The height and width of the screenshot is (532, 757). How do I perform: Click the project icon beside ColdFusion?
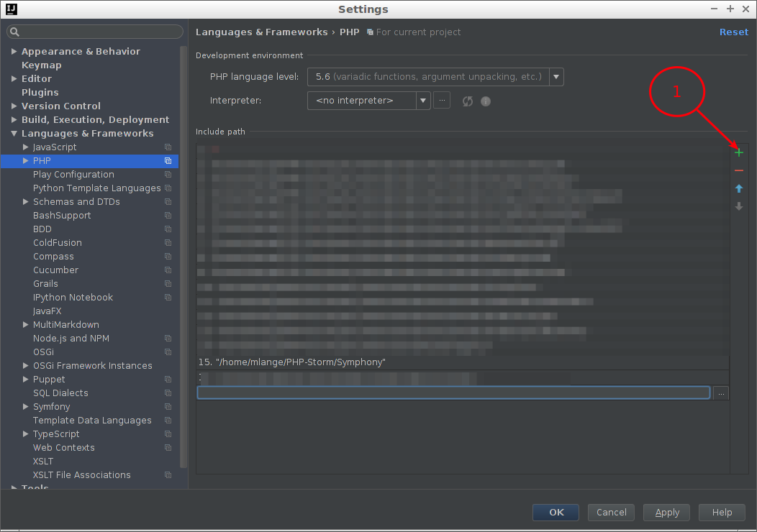click(168, 242)
